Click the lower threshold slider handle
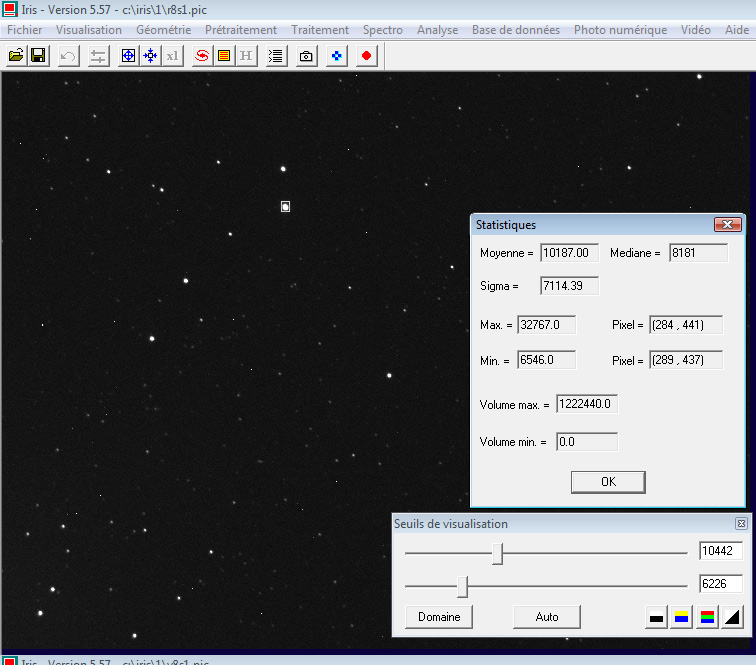Screen dimensions: 756x665 [x=462, y=586]
